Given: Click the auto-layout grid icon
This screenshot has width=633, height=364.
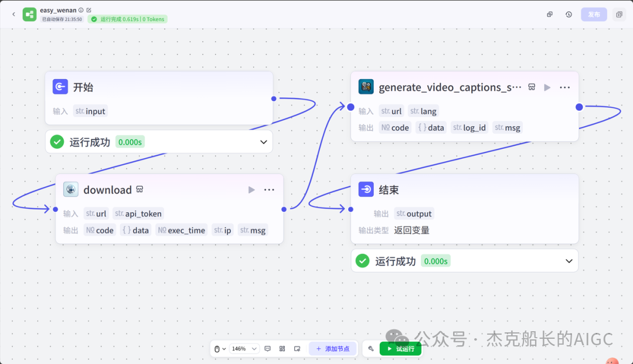Looking at the screenshot, I should tap(282, 349).
